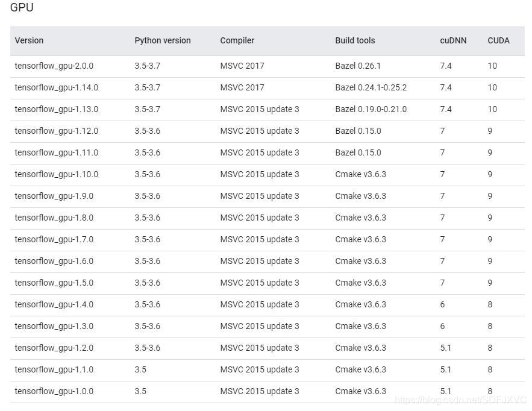
Task: Click CUDA 9 in the 1.5.0 row
Action: [490, 283]
